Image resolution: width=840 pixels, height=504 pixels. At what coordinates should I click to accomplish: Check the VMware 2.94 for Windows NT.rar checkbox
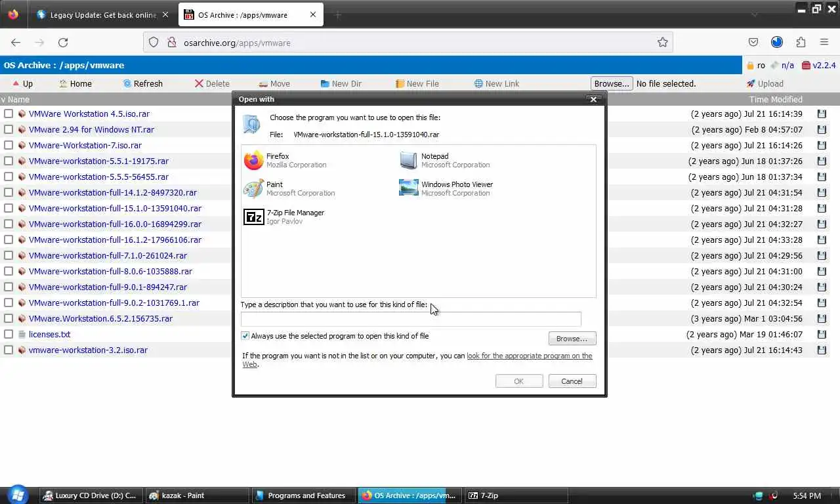pyautogui.click(x=9, y=129)
